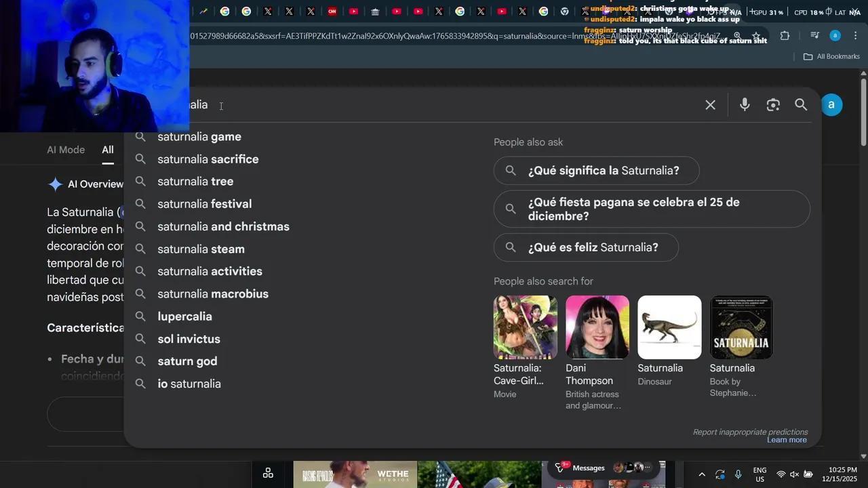Open the sync status tray icon
This screenshot has height=488, width=868.
720,474
